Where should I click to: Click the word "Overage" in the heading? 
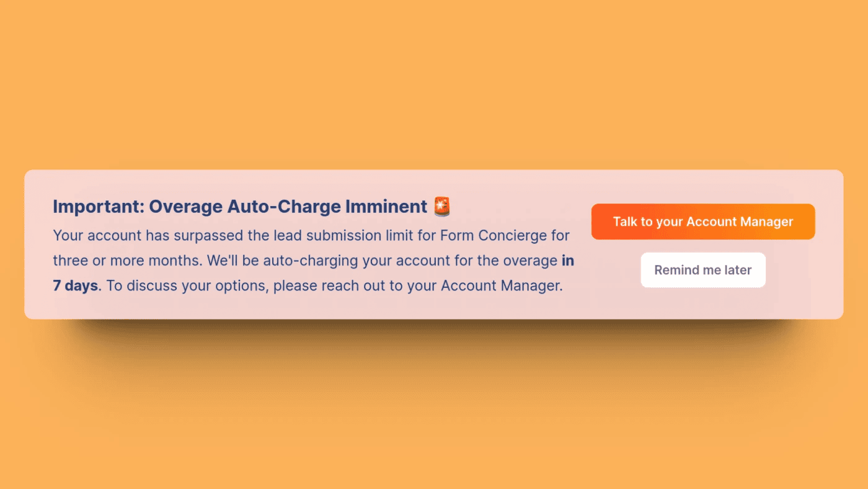[185, 207]
